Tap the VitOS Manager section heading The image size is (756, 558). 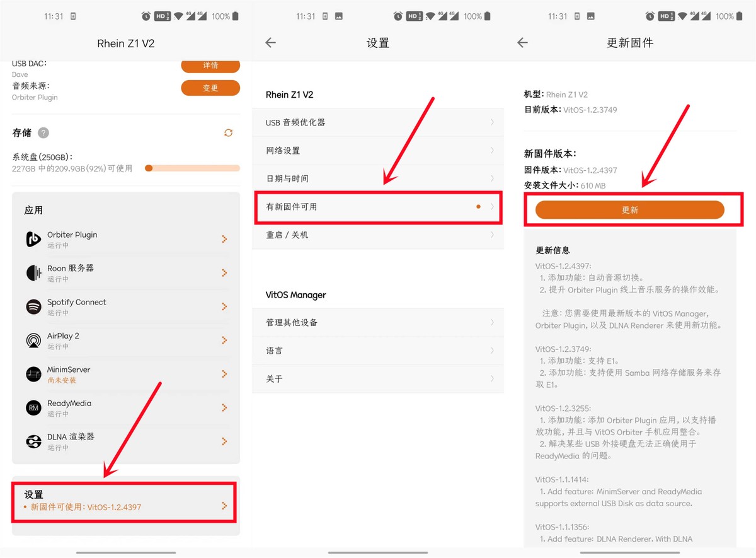tap(296, 295)
